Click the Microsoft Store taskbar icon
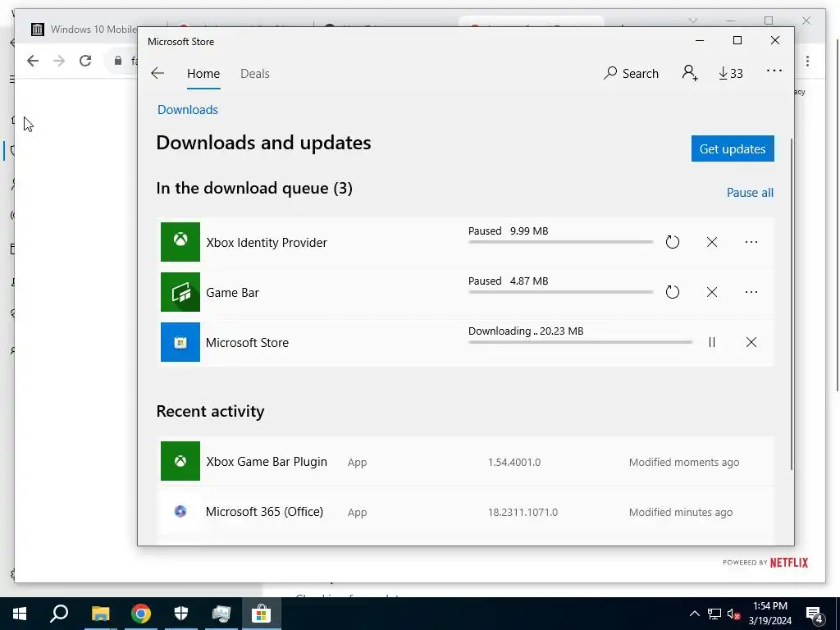The image size is (840, 630). point(262,614)
